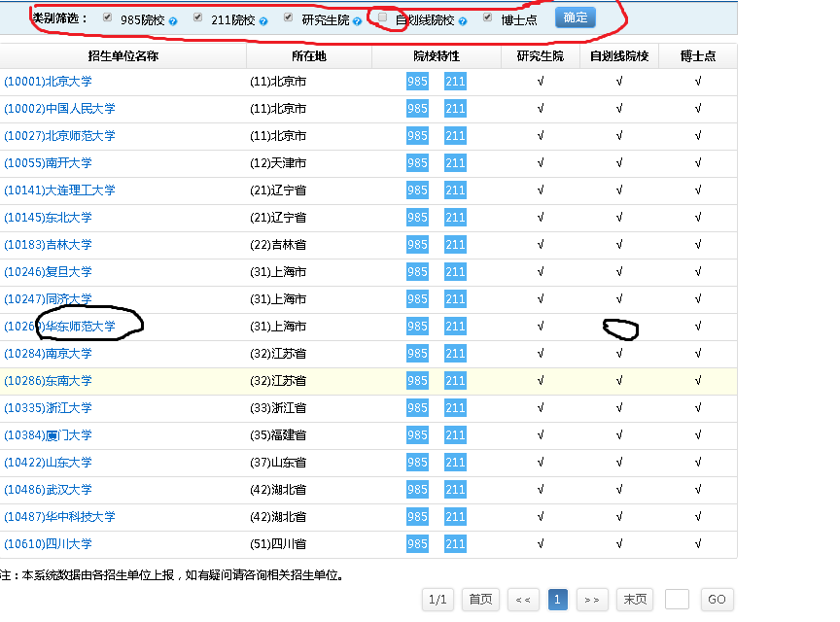
Task: Open (10246)复旦大学 link
Action: [x=48, y=272]
